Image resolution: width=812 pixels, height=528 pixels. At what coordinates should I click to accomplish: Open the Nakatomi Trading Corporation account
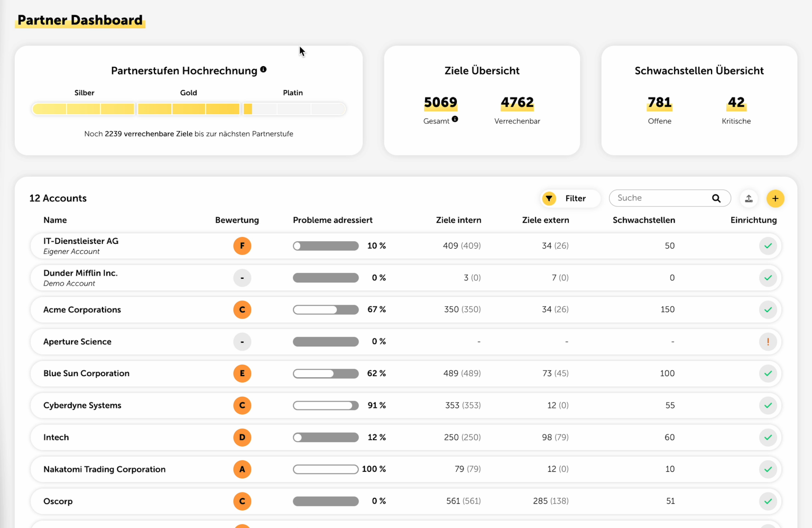[x=405, y=469]
